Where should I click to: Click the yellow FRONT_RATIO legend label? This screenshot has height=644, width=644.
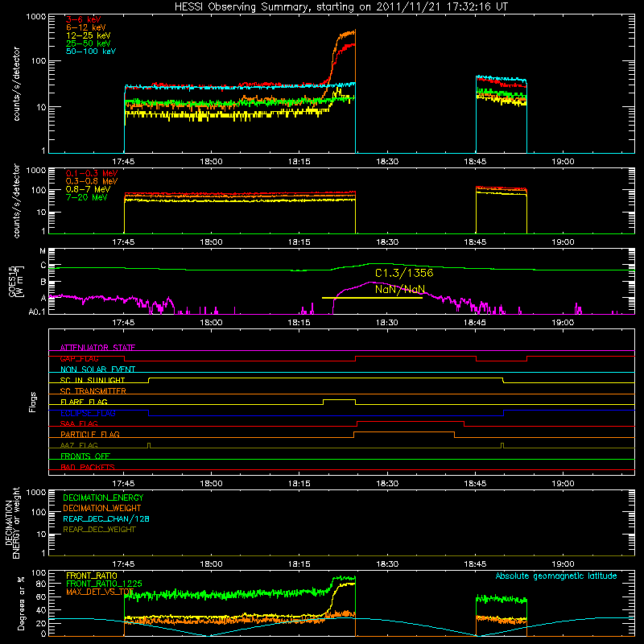point(92,576)
